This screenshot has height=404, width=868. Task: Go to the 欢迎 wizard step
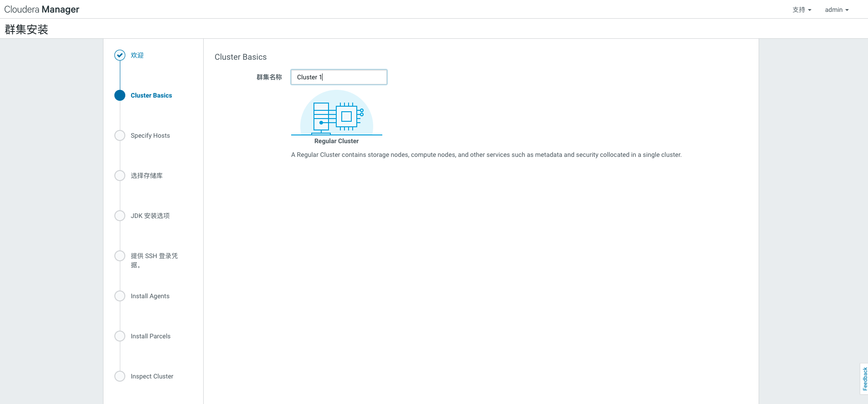pyautogui.click(x=137, y=55)
